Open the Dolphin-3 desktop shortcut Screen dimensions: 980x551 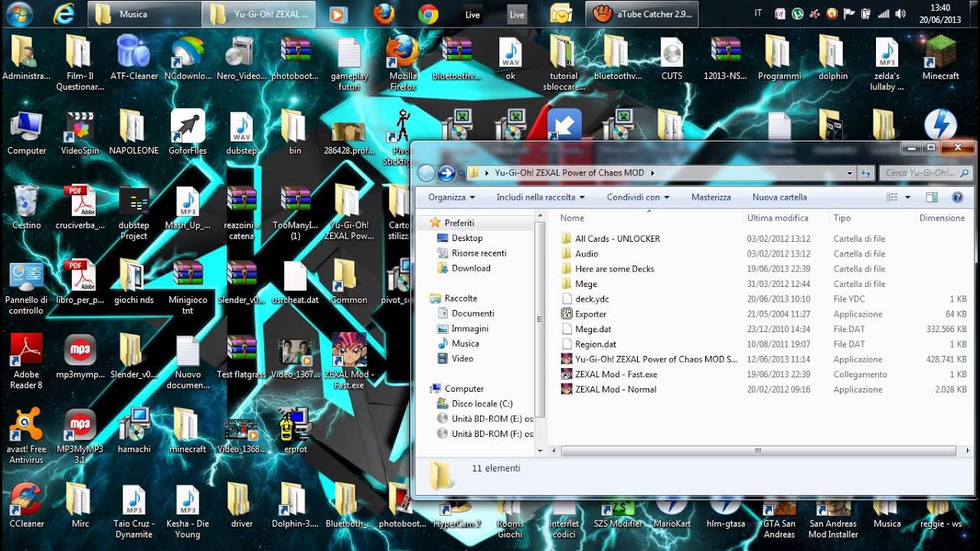pyautogui.click(x=295, y=506)
